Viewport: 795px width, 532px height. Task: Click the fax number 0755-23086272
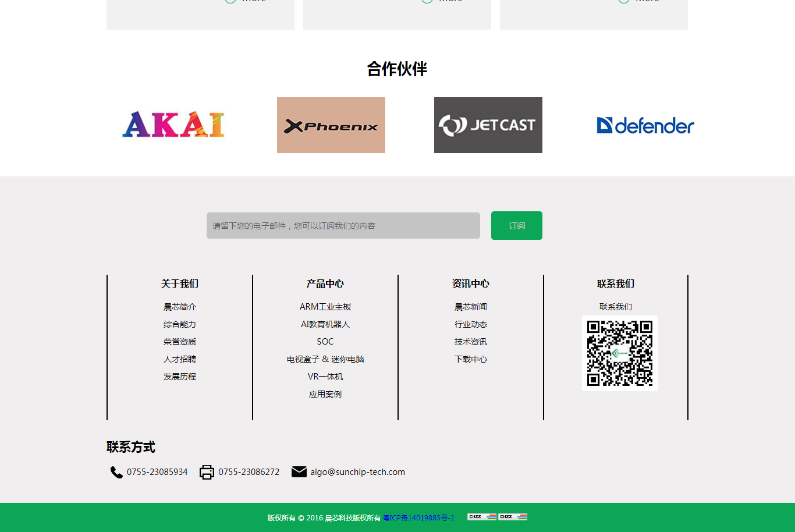249,472
